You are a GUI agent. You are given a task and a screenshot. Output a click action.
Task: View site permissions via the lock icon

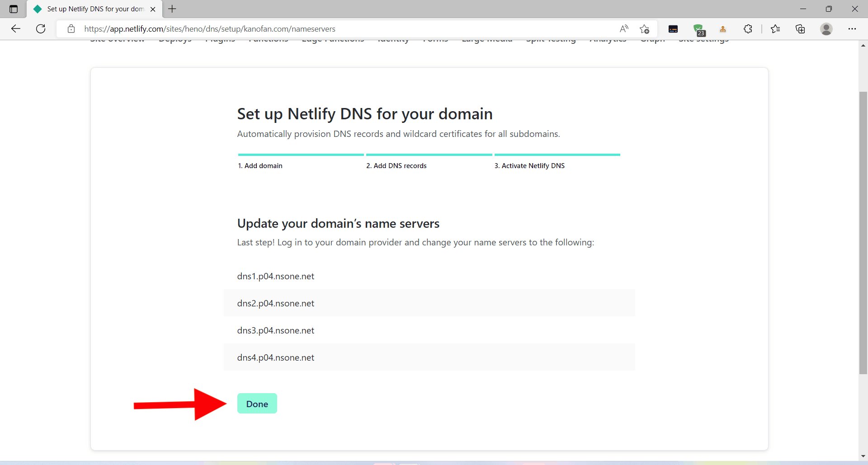71,28
